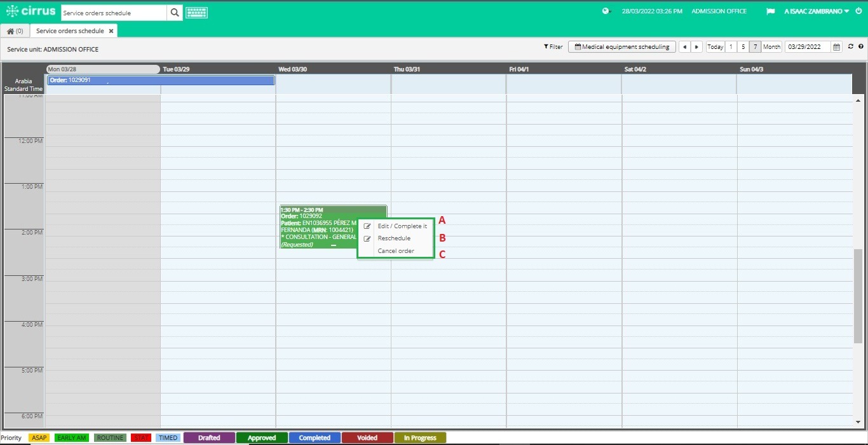Image resolution: width=868 pixels, height=445 pixels.
Task: Select Reschedule from context menu
Action: pyautogui.click(x=394, y=238)
